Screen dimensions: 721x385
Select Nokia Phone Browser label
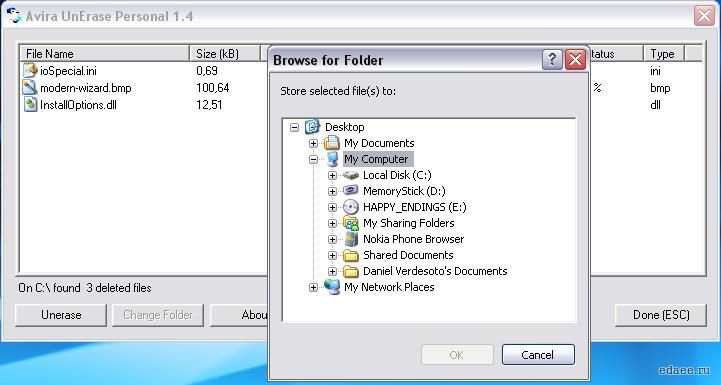click(x=413, y=239)
